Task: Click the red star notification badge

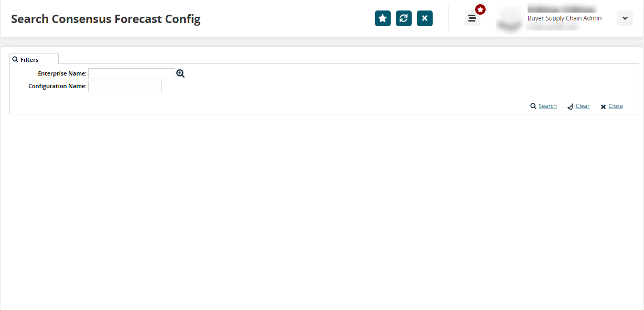Action: (x=480, y=9)
